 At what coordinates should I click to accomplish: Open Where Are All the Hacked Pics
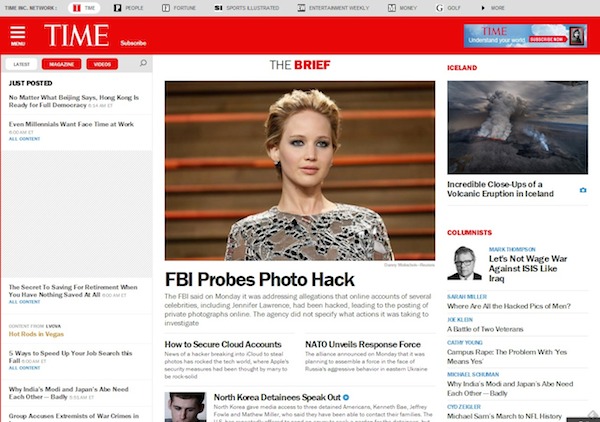pos(509,306)
